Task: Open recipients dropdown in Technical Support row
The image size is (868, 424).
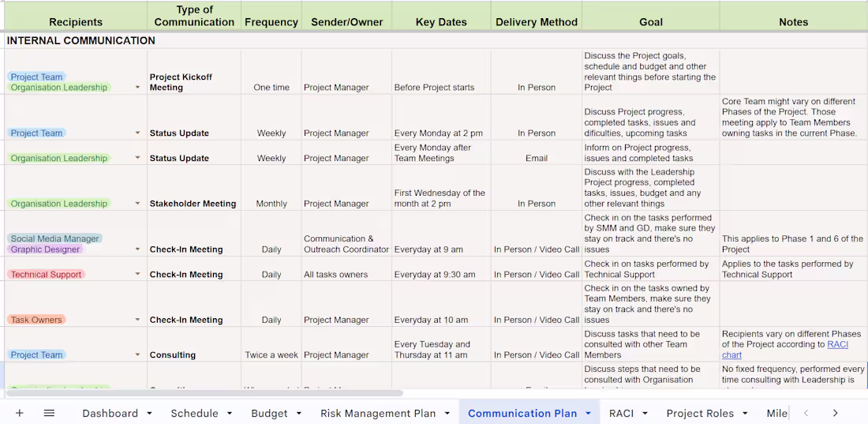Action: (x=137, y=274)
